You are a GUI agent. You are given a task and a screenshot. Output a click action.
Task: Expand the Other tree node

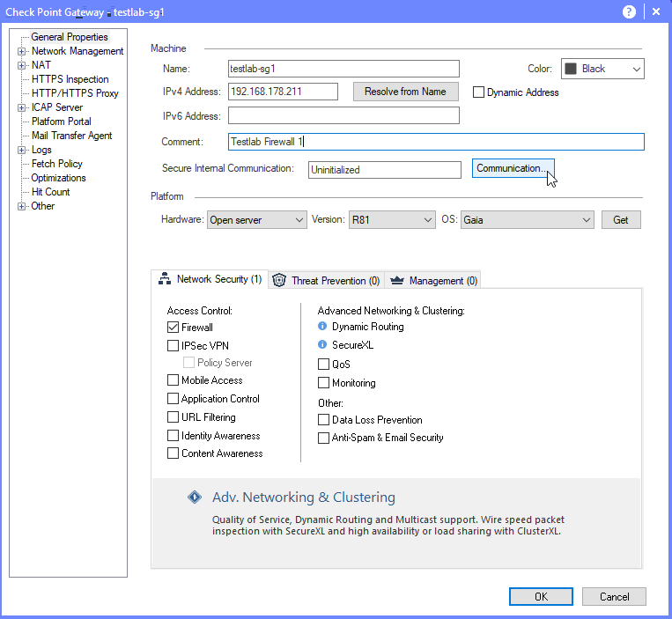[21, 206]
